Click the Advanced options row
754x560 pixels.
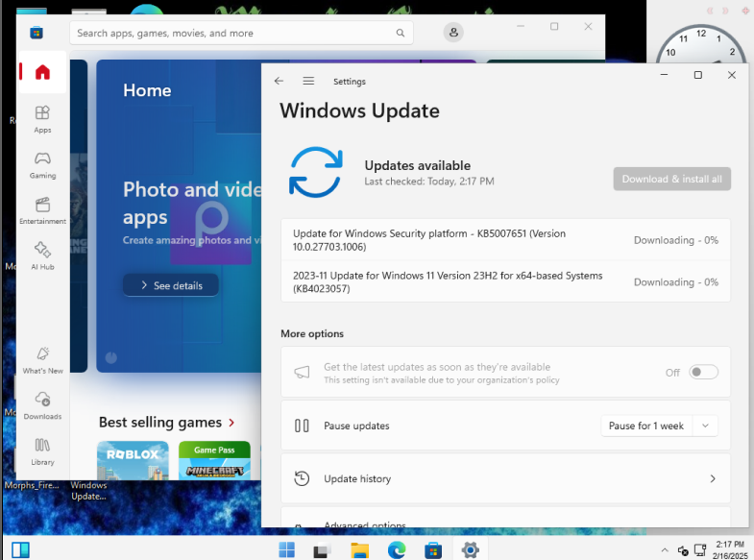(x=505, y=517)
